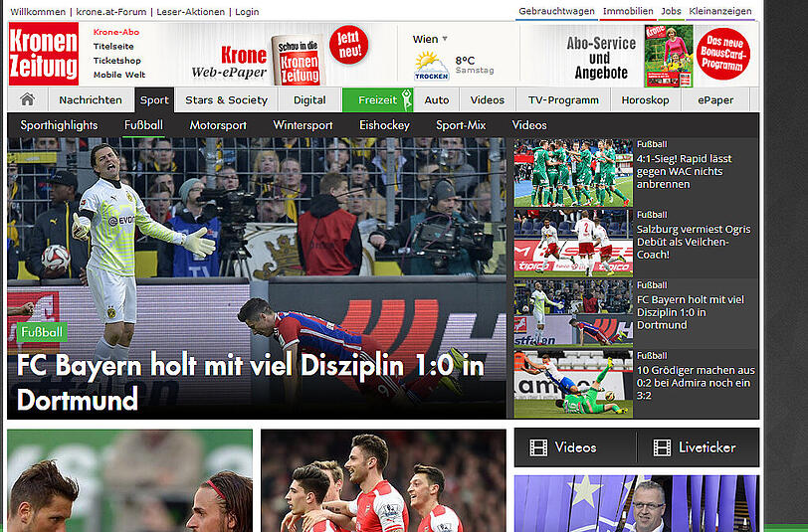Image resolution: width=808 pixels, height=532 pixels.
Task: Click the Videos button below sidebar
Action: (x=575, y=447)
